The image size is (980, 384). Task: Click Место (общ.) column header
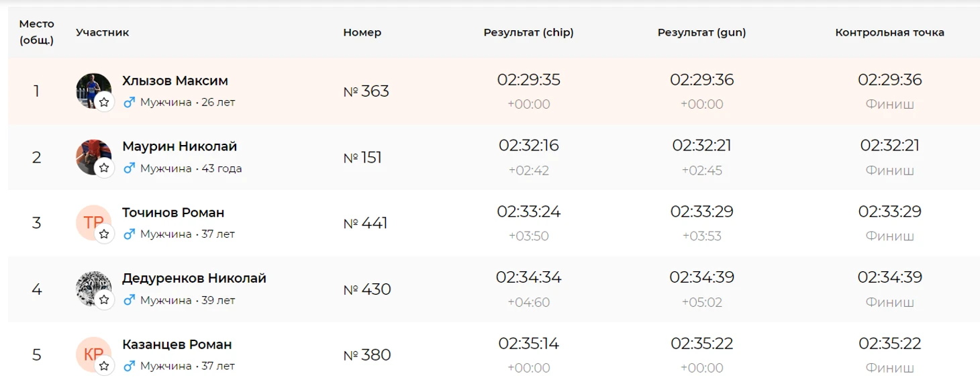tap(36, 32)
